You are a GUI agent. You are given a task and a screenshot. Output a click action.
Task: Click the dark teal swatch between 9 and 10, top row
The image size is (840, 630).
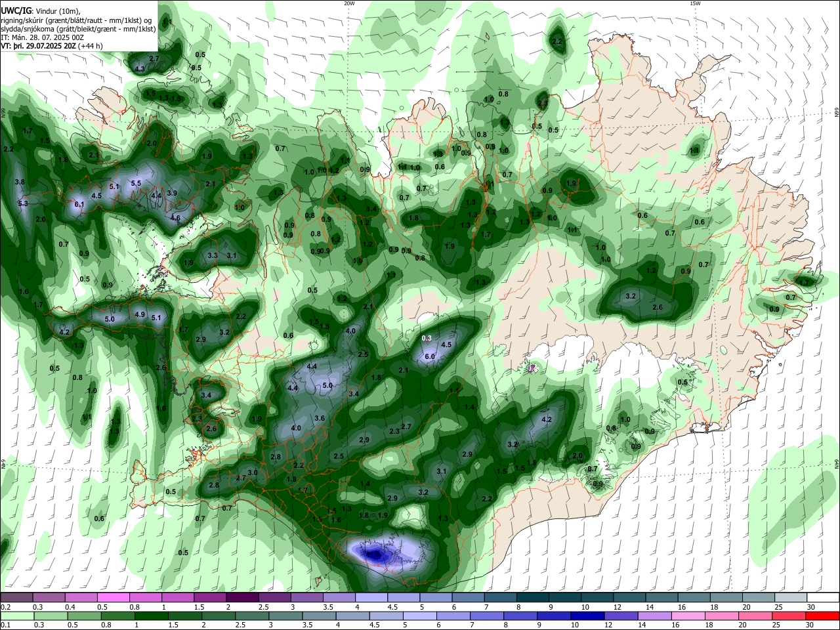click(x=564, y=598)
